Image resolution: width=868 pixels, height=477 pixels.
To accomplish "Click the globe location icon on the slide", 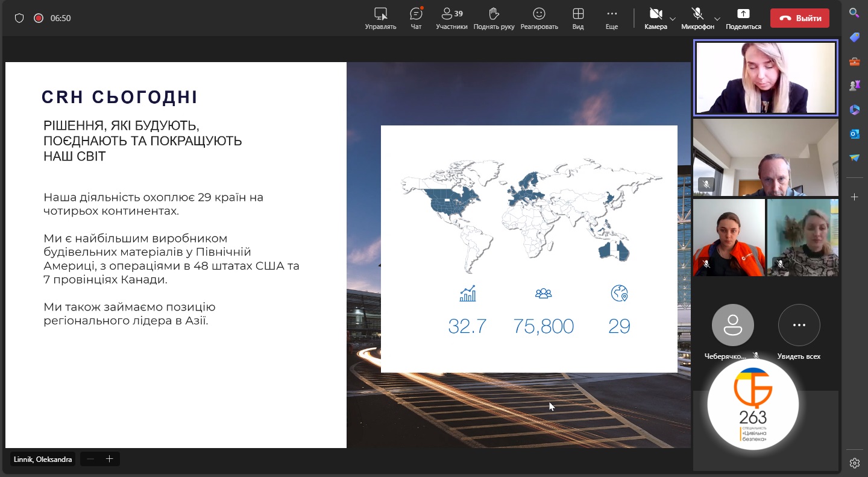I will pyautogui.click(x=619, y=294).
